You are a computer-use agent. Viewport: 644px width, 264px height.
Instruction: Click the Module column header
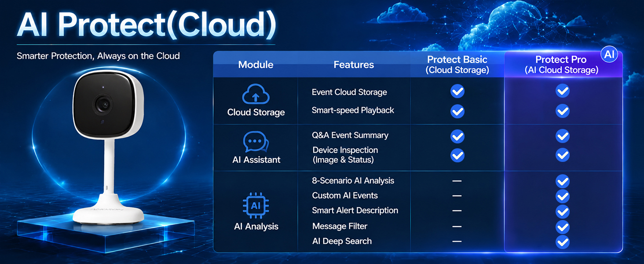pos(256,65)
